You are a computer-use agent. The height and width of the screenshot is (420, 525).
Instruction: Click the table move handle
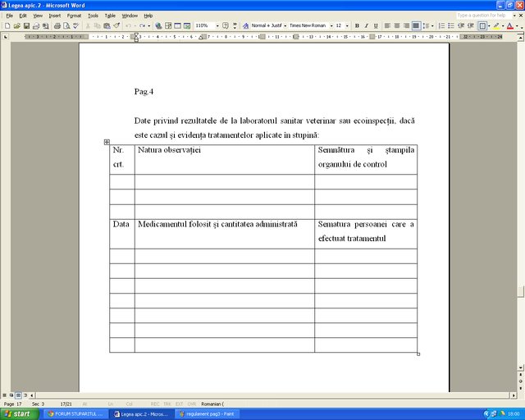coord(107,142)
